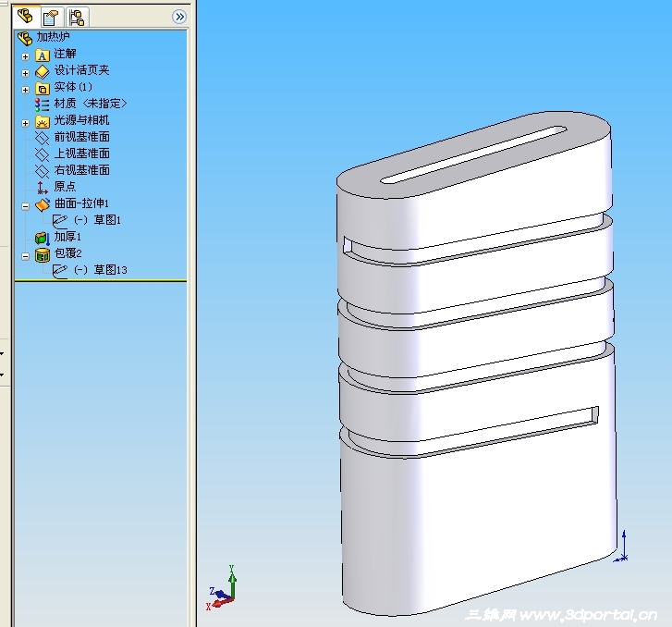Select the 设计活页夹 tree label
This screenshot has width=672, height=627.
[x=82, y=70]
